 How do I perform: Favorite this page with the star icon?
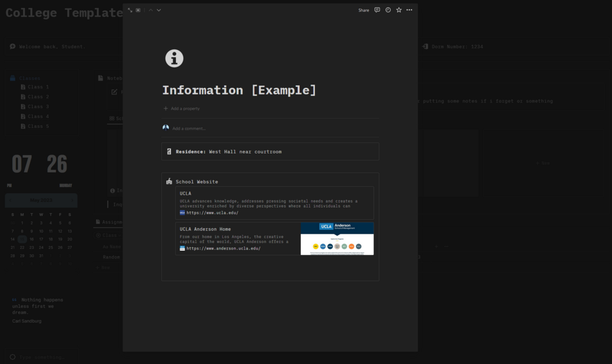tap(398, 10)
